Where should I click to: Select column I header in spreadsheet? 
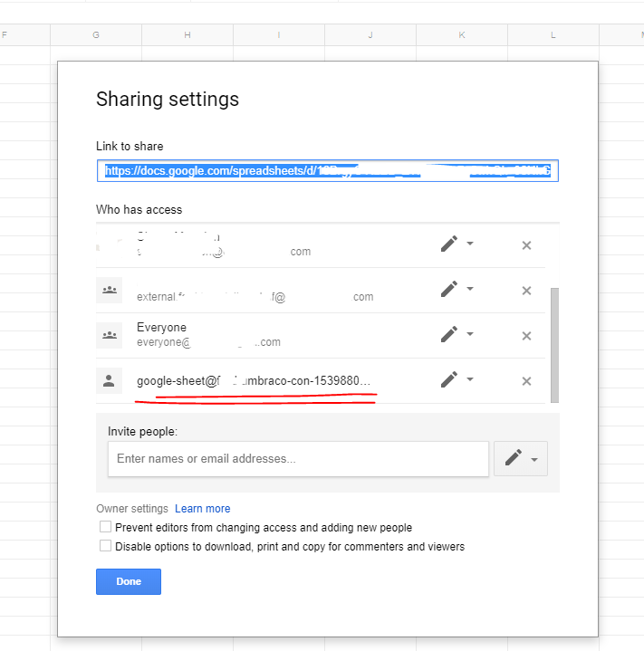[279, 35]
